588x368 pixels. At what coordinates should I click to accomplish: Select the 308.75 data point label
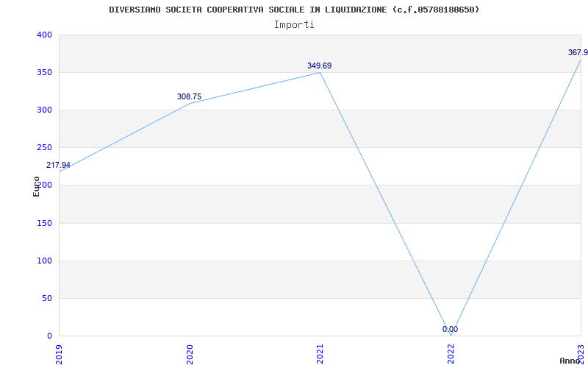189,96
